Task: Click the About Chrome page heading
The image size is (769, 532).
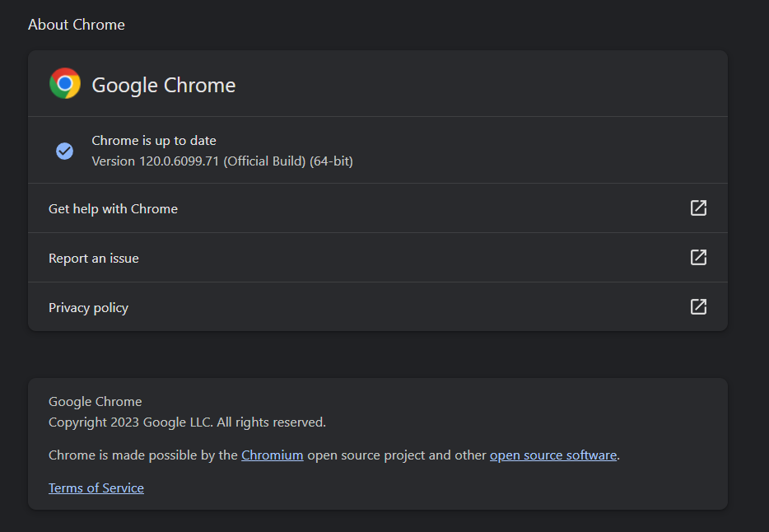Action: point(76,24)
